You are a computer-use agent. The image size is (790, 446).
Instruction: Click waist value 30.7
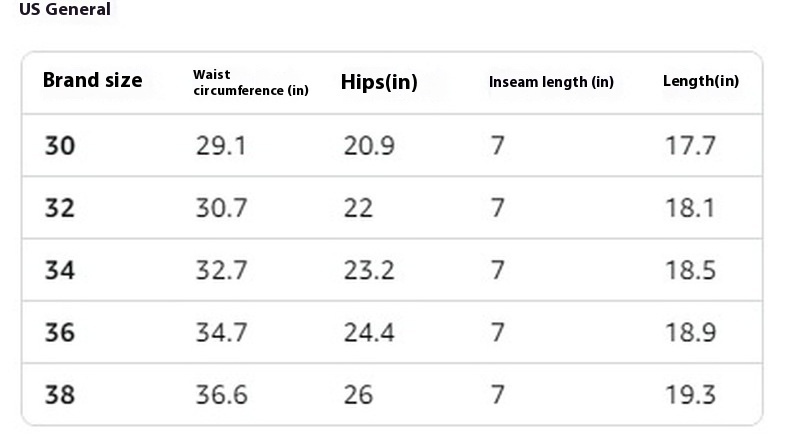click(221, 208)
